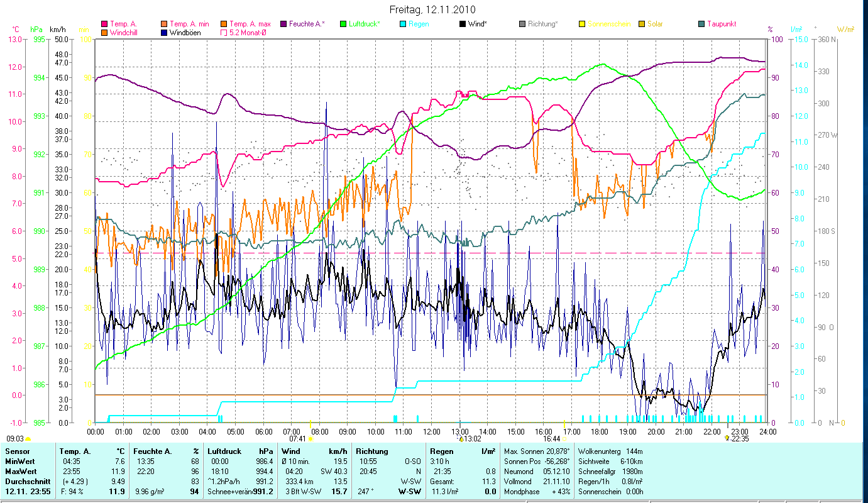Click the Feuchte A. legend square
The image size is (868, 503).
pyautogui.click(x=283, y=24)
